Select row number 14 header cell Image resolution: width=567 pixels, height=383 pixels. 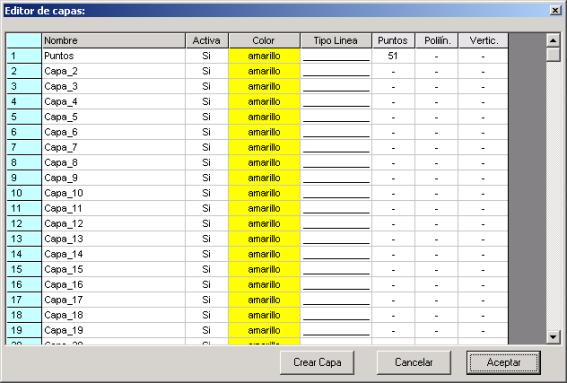point(24,254)
